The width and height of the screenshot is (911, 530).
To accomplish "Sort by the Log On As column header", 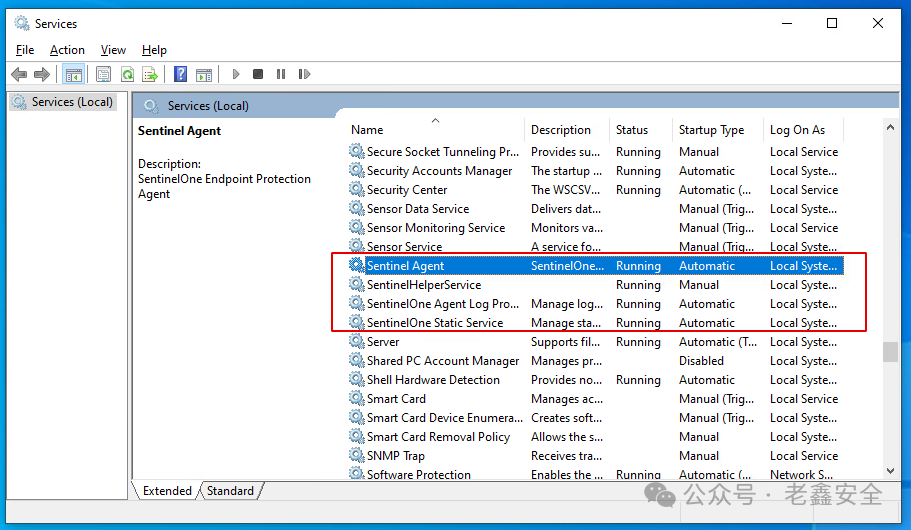I will point(797,130).
